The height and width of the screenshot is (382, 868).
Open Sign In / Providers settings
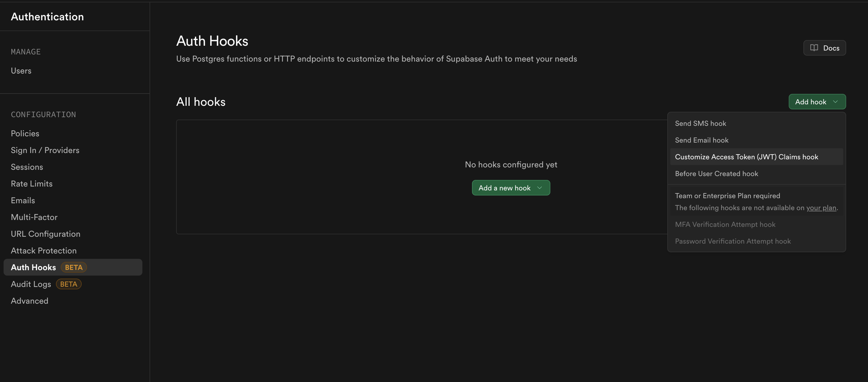[x=45, y=150]
